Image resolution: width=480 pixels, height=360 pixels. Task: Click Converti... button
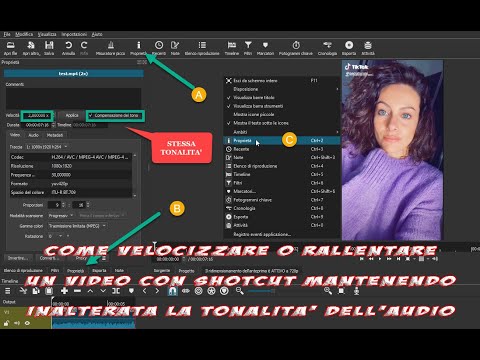click(49, 258)
